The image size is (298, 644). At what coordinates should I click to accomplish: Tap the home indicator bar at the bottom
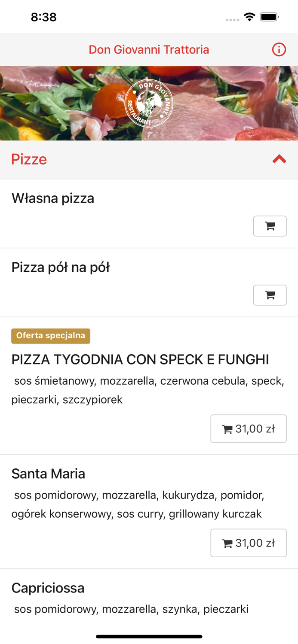[149, 637]
